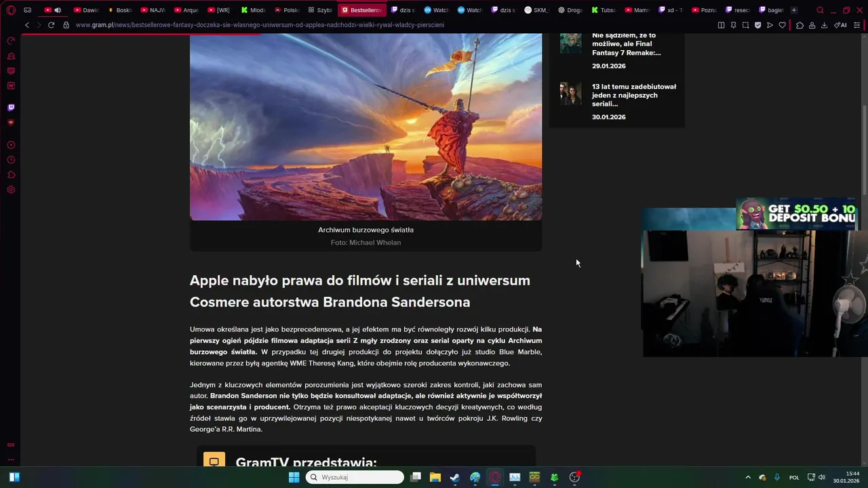Viewport: 868px width, 488px height.
Task: Take a snapshot of the page
Action: [745, 25]
